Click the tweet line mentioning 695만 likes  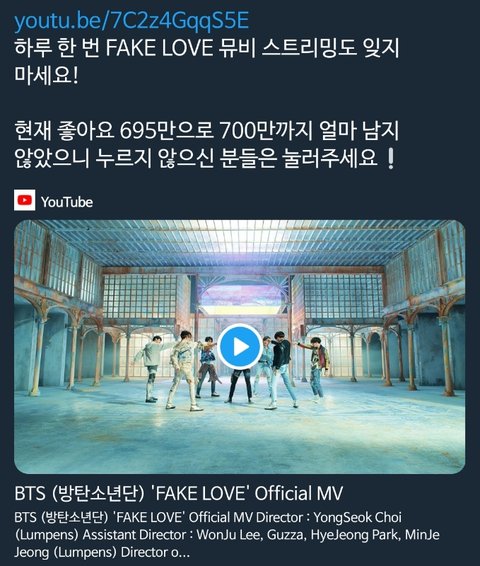click(x=207, y=131)
